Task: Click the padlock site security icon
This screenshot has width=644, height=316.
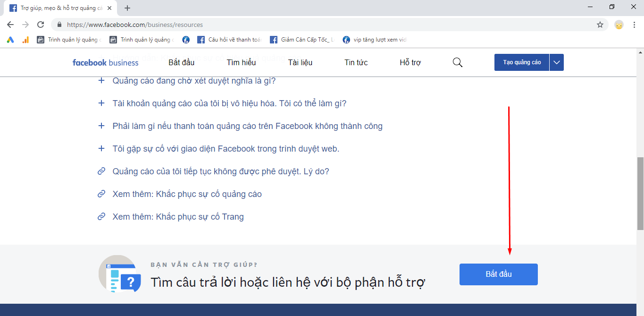Action: [x=59, y=25]
